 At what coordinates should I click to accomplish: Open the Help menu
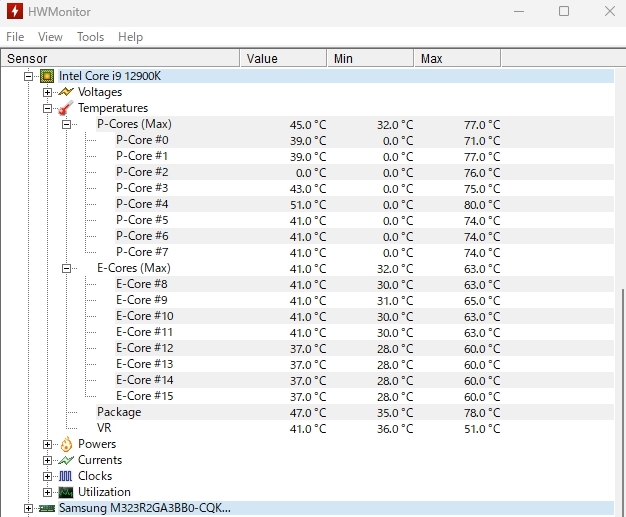point(131,37)
